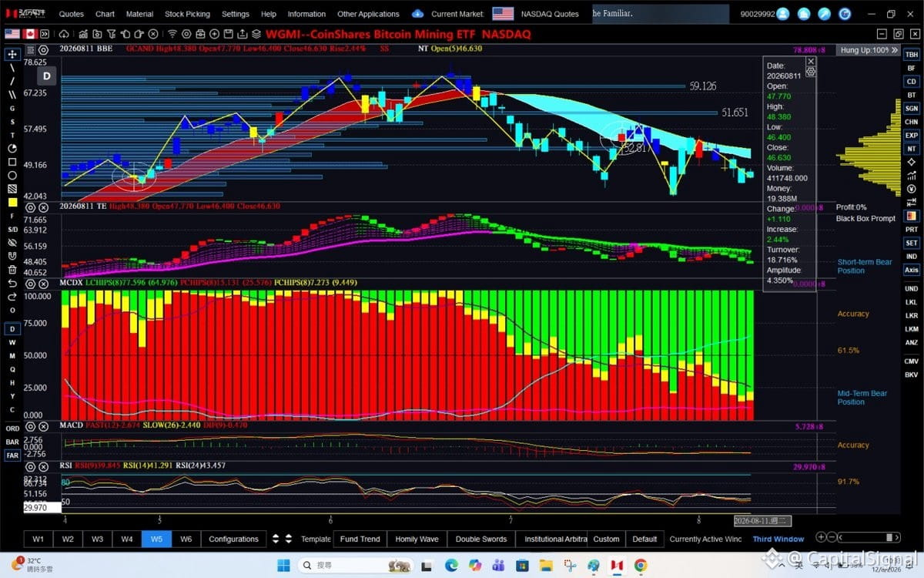Image resolution: width=924 pixels, height=578 pixels.
Task: Toggle the BAR sidebar button
Action: [x=12, y=442]
